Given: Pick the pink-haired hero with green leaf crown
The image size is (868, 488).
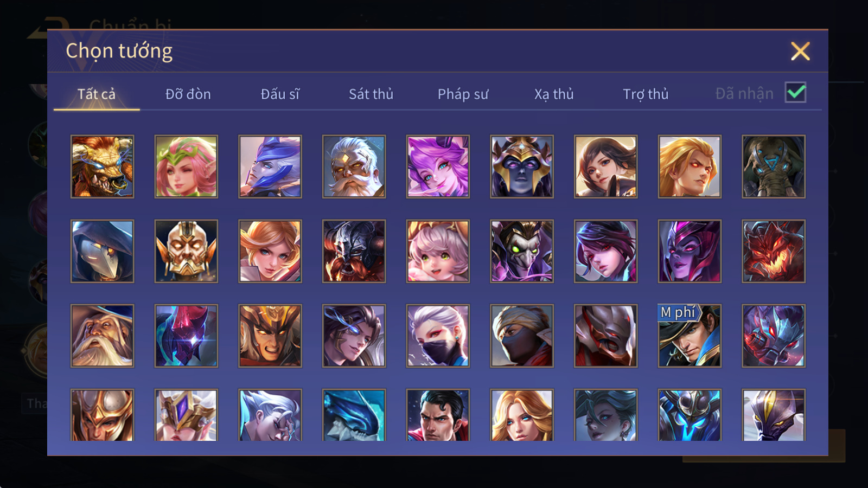Looking at the screenshot, I should point(186,166).
